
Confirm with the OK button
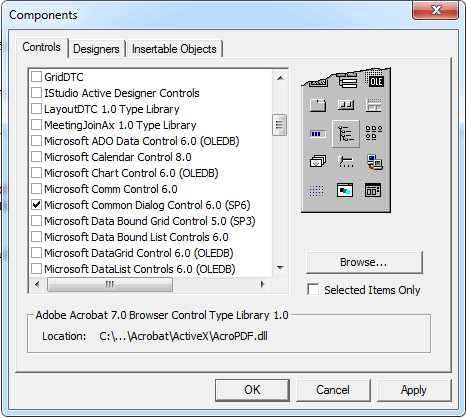[252, 390]
